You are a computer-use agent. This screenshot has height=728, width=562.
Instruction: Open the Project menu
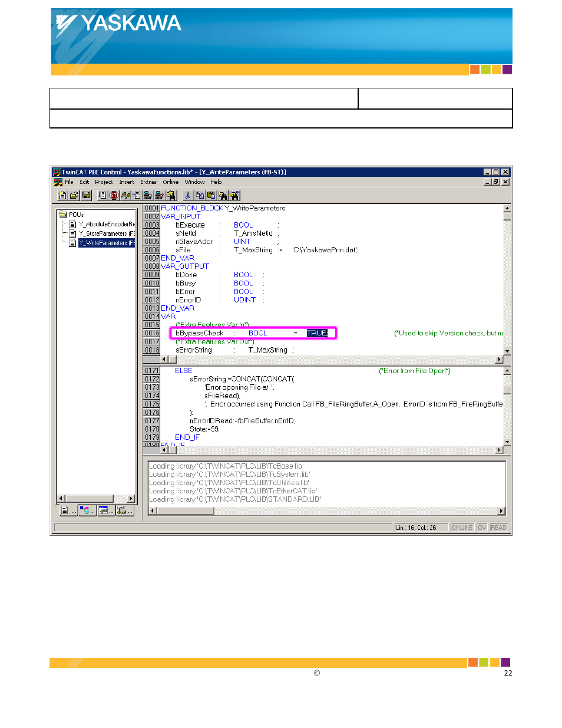coord(104,182)
